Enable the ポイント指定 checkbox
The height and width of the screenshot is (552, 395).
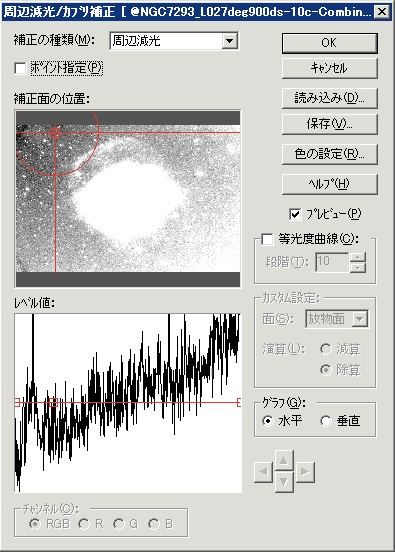coord(20,68)
